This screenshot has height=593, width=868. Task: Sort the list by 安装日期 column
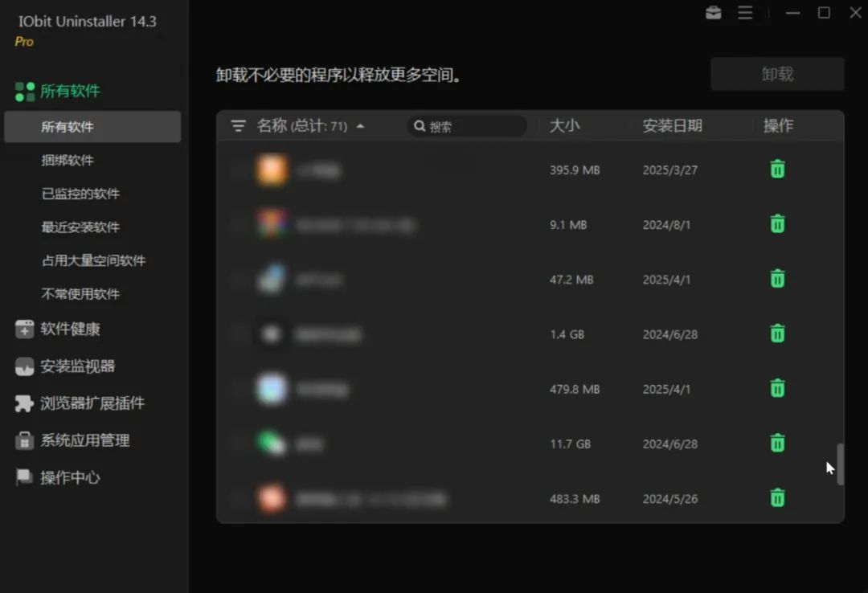pyautogui.click(x=672, y=125)
